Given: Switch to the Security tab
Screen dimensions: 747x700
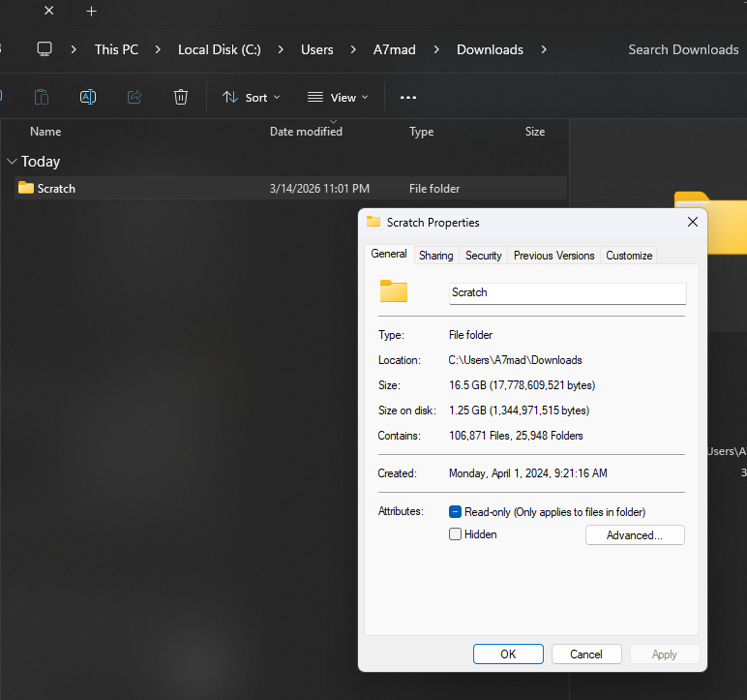Looking at the screenshot, I should tap(483, 256).
